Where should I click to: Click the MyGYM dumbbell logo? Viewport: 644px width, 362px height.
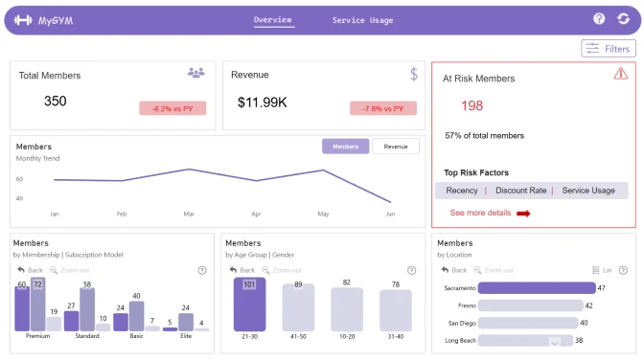[x=23, y=20]
